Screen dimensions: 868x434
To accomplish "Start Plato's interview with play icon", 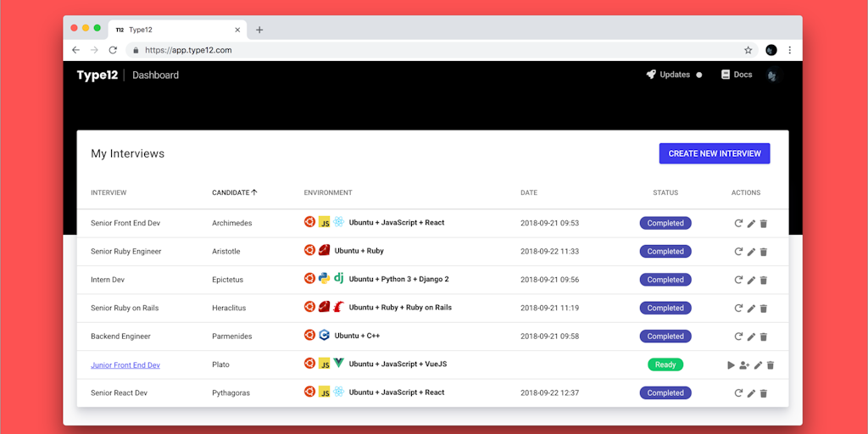I will coord(732,364).
